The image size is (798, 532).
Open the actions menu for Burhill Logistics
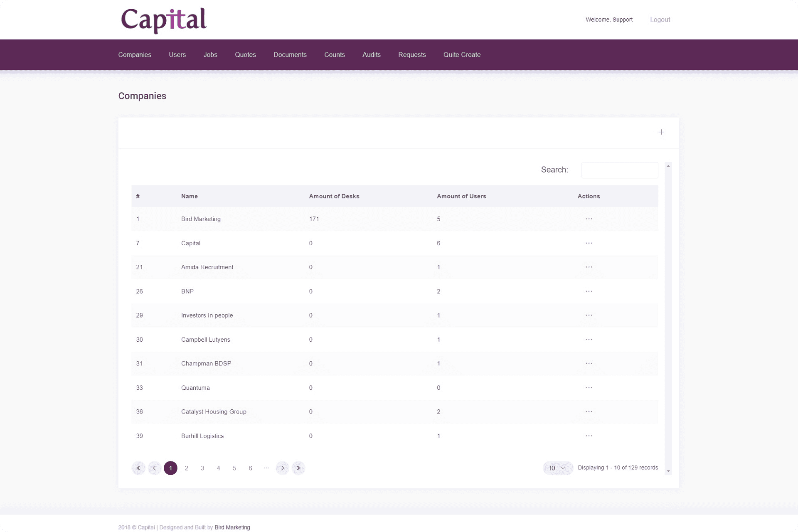[589, 436]
